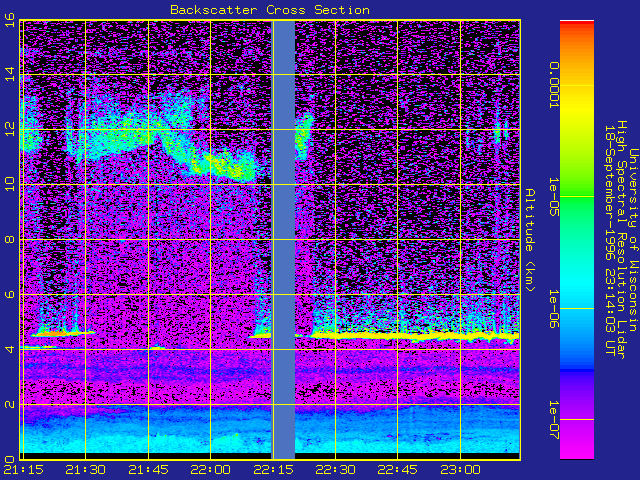Click the altitude label 14
This screenshot has height=480, width=640.
pos(9,75)
